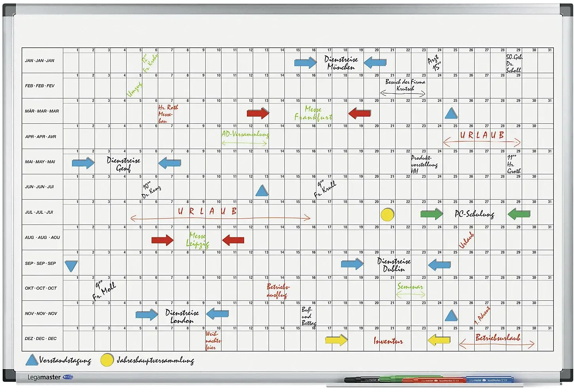Click the blue right arrow before Dienstreise Genf
The image size is (574, 392).
[83, 162]
